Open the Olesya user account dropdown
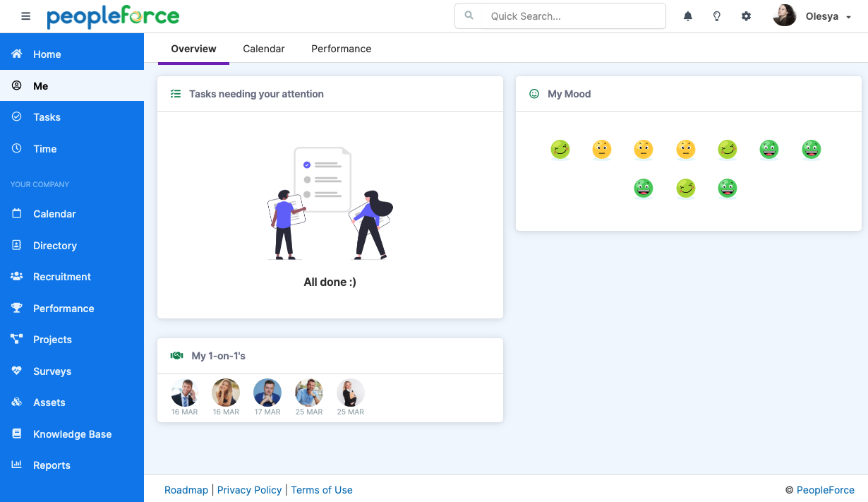 pos(813,16)
